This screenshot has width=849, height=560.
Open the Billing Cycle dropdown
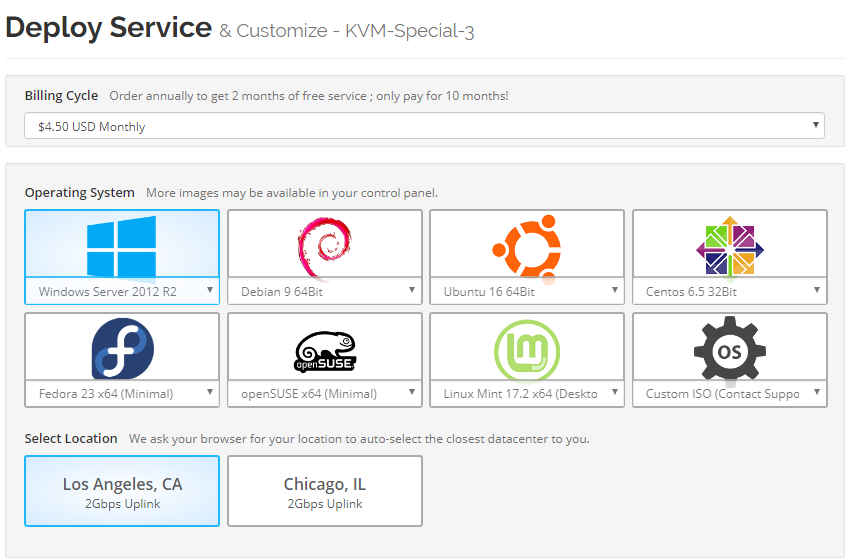(x=424, y=126)
